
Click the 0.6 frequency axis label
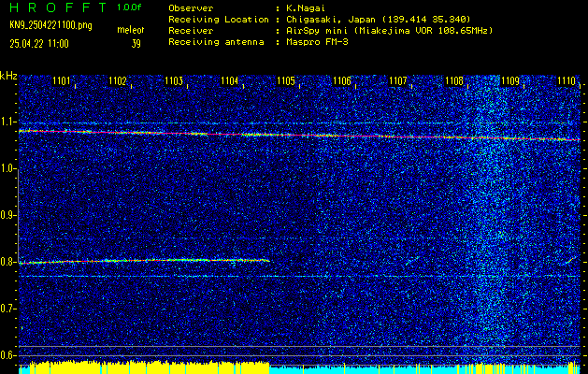[7, 355]
